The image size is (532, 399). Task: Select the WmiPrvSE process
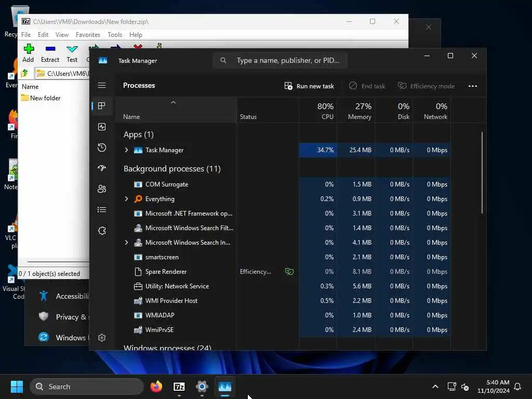point(283,330)
